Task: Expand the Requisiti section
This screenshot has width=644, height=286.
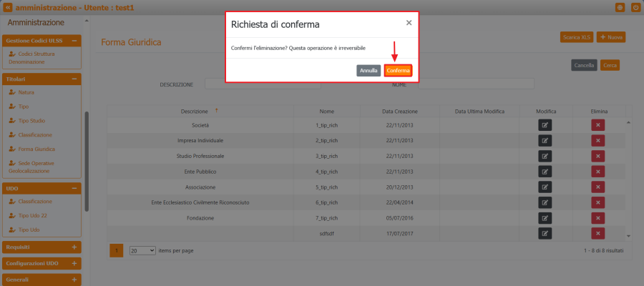Action: pyautogui.click(x=74, y=247)
